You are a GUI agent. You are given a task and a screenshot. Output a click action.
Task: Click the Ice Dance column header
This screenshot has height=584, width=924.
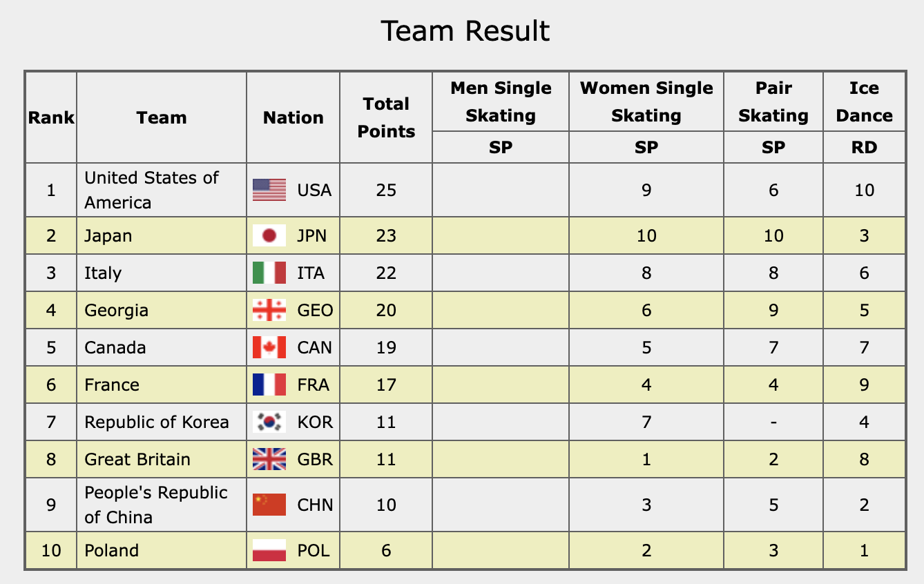pyautogui.click(x=864, y=101)
